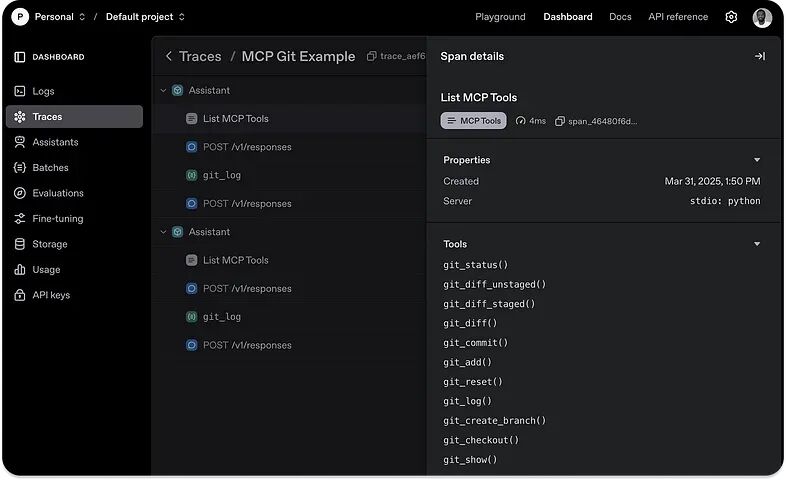Image resolution: width=786 pixels, height=480 pixels.
Task: Collapse the Tools section
Action: (756, 244)
